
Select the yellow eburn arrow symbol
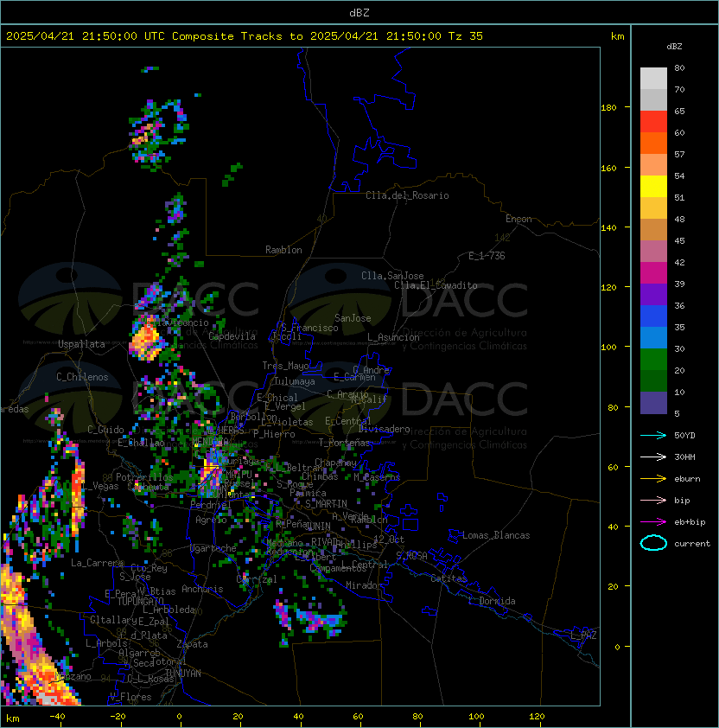pyautogui.click(x=653, y=479)
